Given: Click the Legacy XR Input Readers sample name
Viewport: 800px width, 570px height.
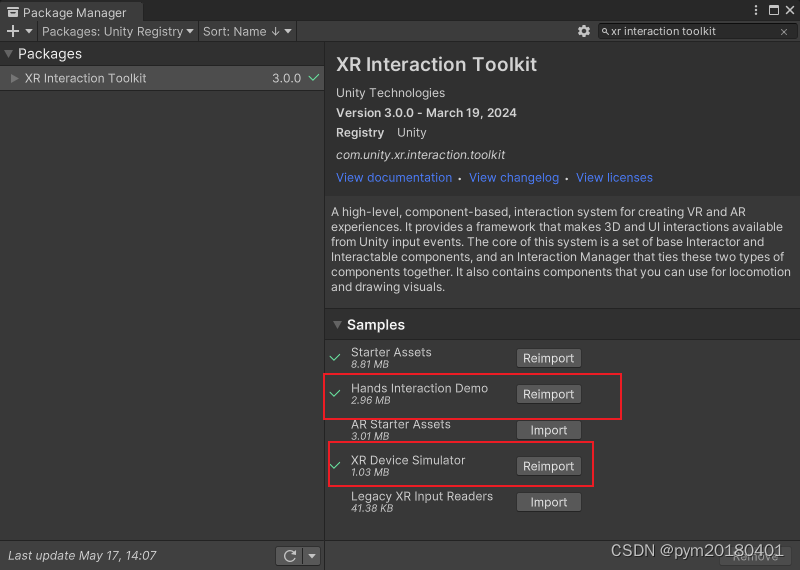Looking at the screenshot, I should coord(421,496).
